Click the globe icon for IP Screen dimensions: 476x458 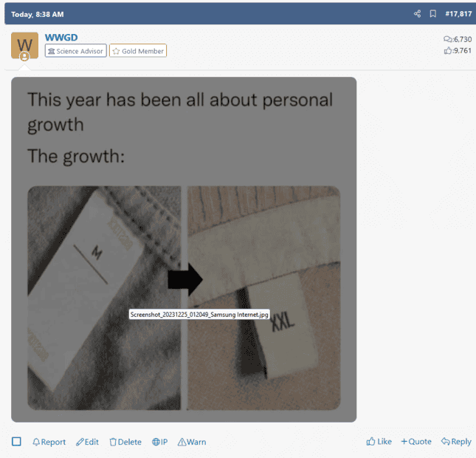coord(156,442)
